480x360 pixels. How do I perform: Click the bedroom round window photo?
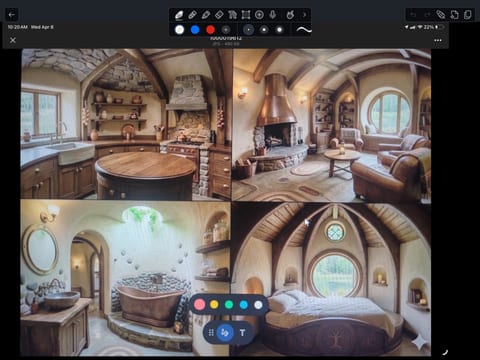331,279
